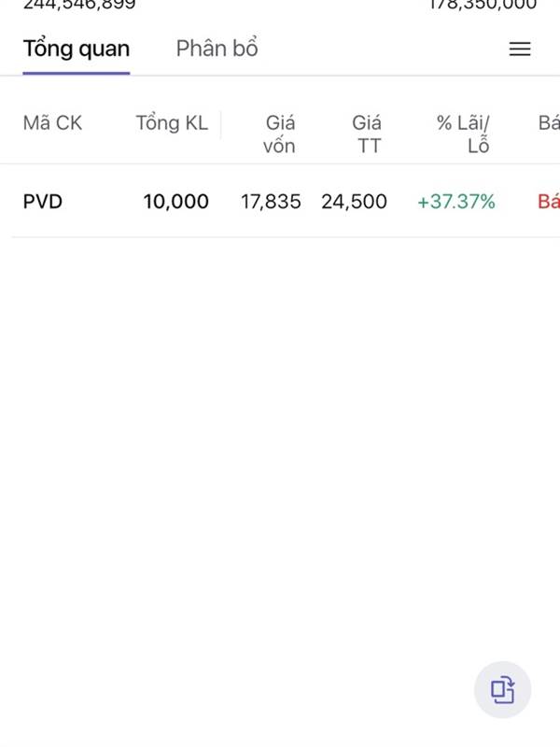Viewport: 560px width, 747px height.
Task: Sort by Tổng KL column header
Action: (172, 123)
